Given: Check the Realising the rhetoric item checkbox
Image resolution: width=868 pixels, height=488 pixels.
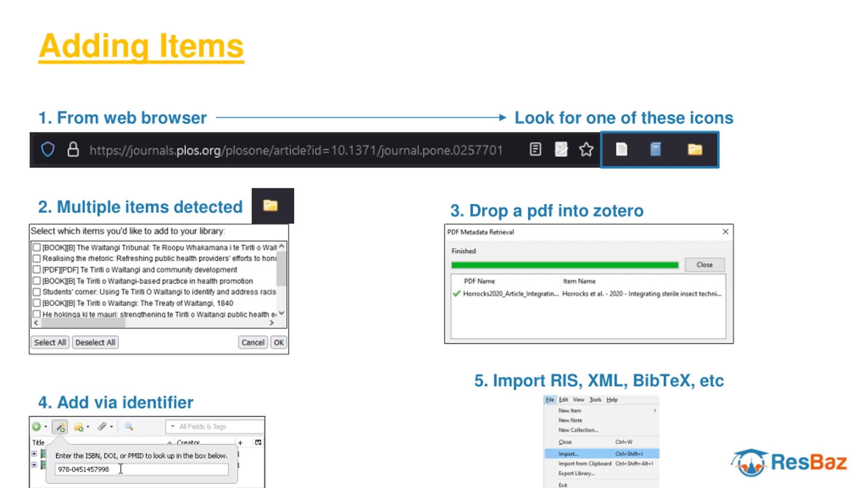Looking at the screenshot, I should [x=37, y=259].
